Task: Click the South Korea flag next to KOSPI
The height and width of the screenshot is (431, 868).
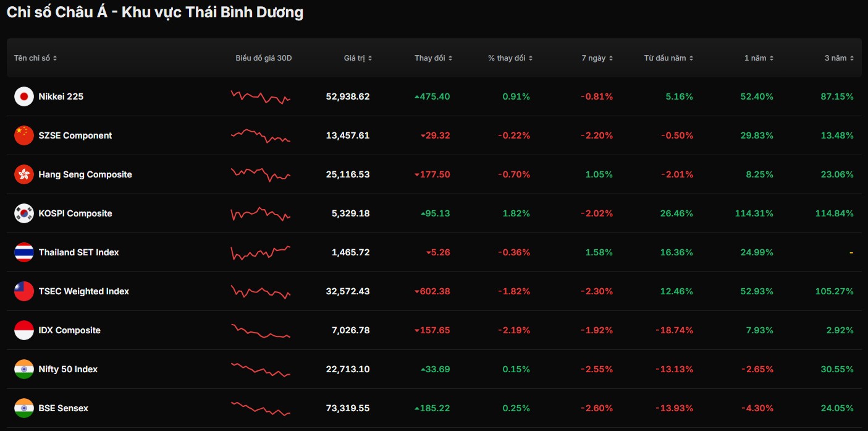Action: pyautogui.click(x=24, y=213)
